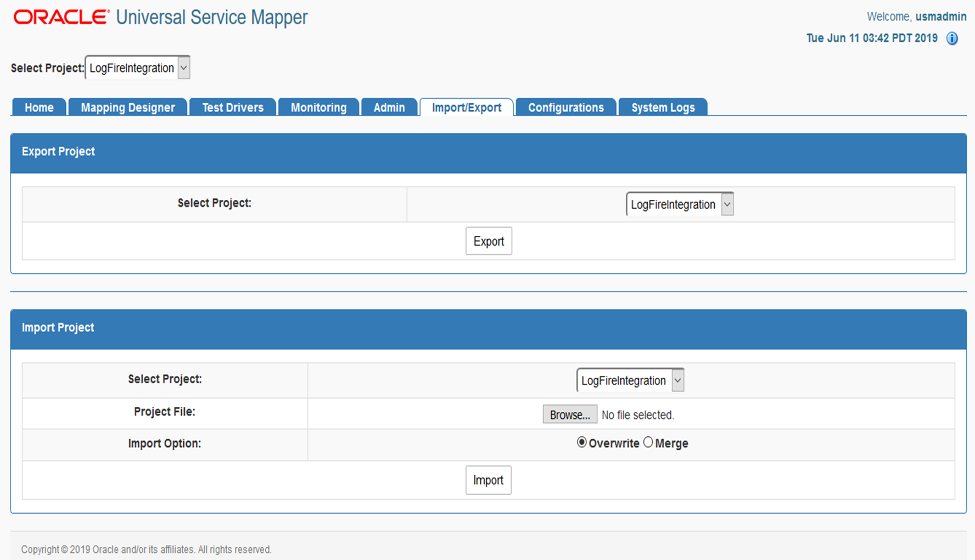975x560 pixels.
Task: Open Import Project's Select Project dropdown
Action: point(630,380)
